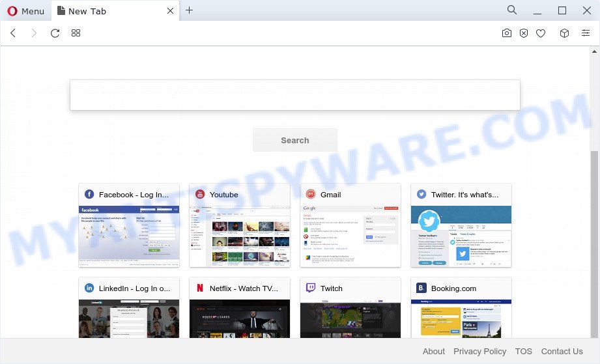Open the Speed Dial grid icon
Image resolution: width=600 pixels, height=364 pixels.
point(76,33)
